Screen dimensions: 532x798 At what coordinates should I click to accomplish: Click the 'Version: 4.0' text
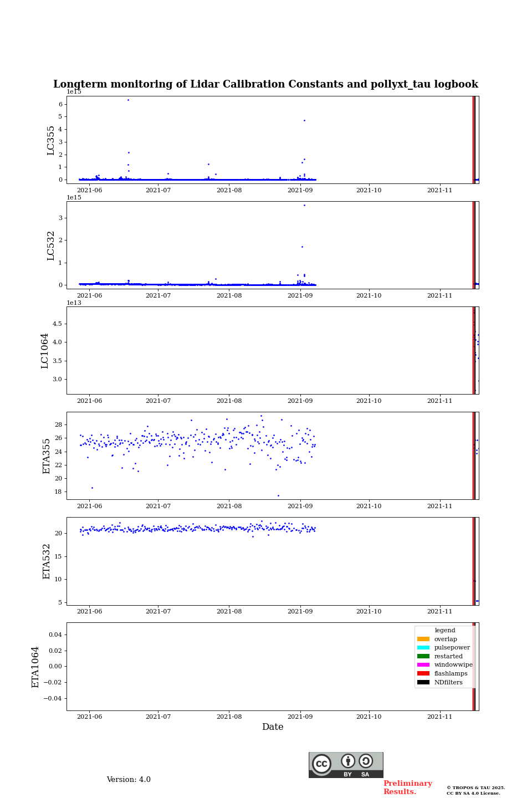pos(129,780)
